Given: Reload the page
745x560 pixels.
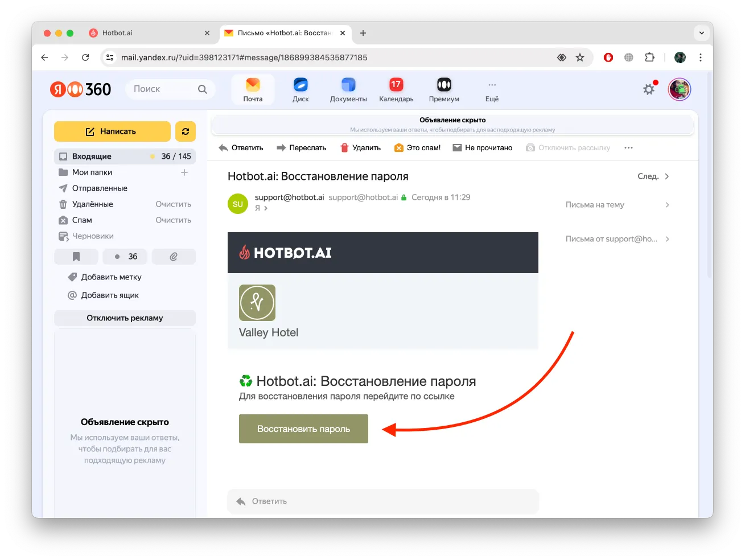Looking at the screenshot, I should click(85, 57).
